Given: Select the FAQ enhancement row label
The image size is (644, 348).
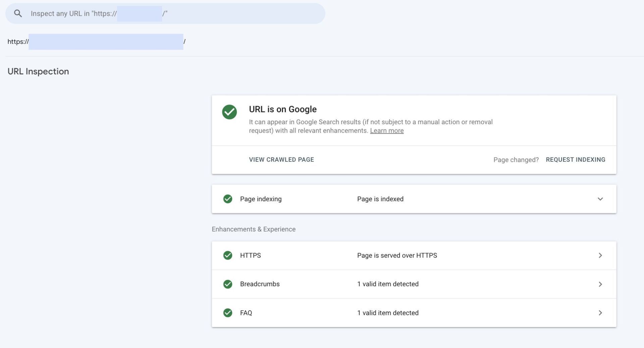Looking at the screenshot, I should 246,313.
